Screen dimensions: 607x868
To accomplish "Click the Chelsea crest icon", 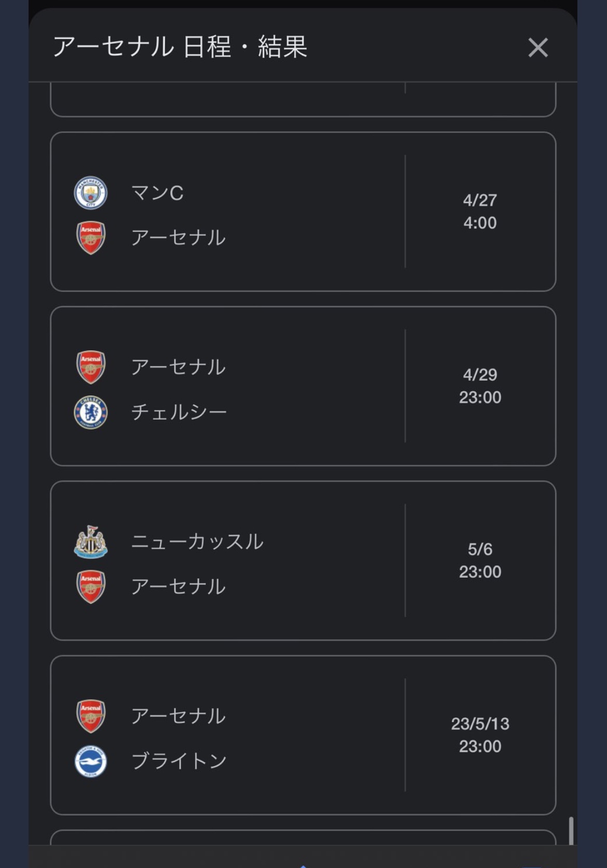I will 91,412.
